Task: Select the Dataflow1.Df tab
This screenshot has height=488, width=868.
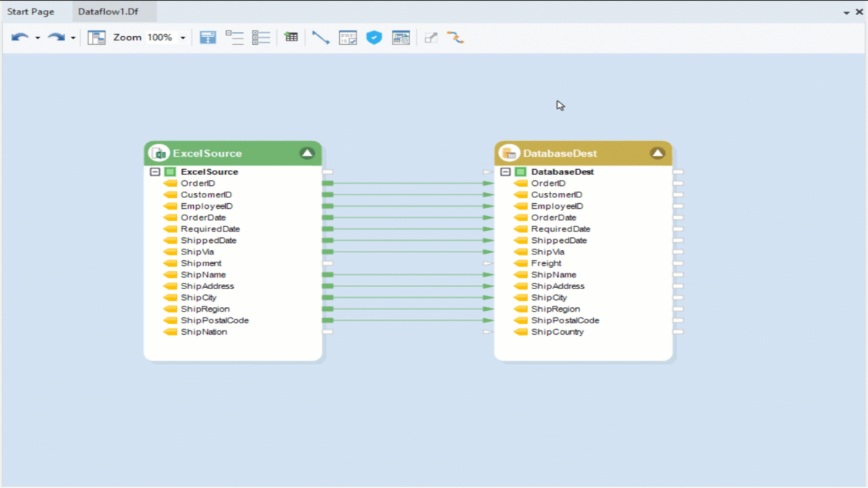Action: (110, 11)
